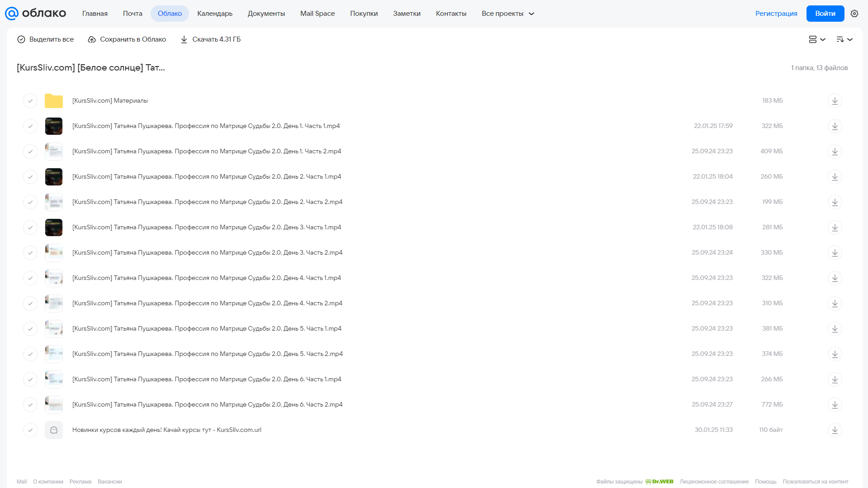
Task: Open settings gear icon in the header
Action: [x=854, y=14]
